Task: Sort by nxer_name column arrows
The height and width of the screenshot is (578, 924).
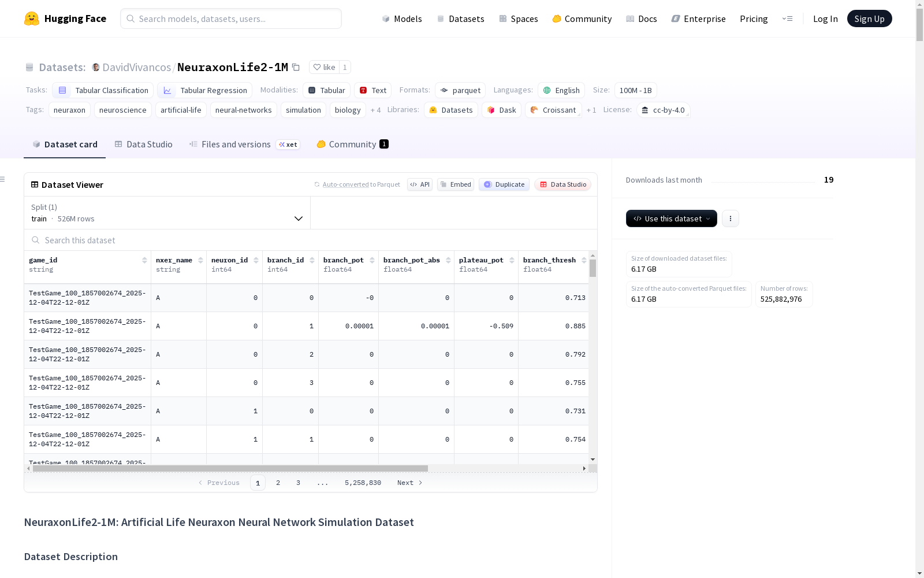Action: click(x=200, y=260)
